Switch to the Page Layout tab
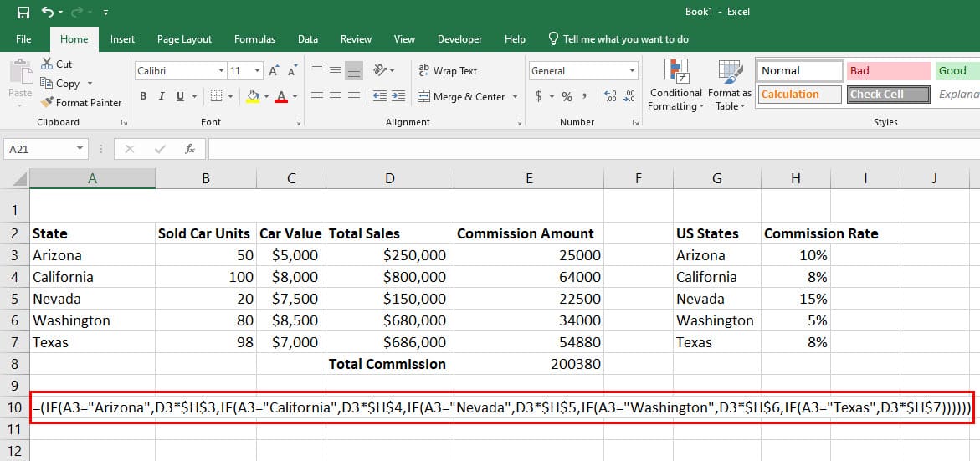Screen dimensions: 980x461 (184, 38)
